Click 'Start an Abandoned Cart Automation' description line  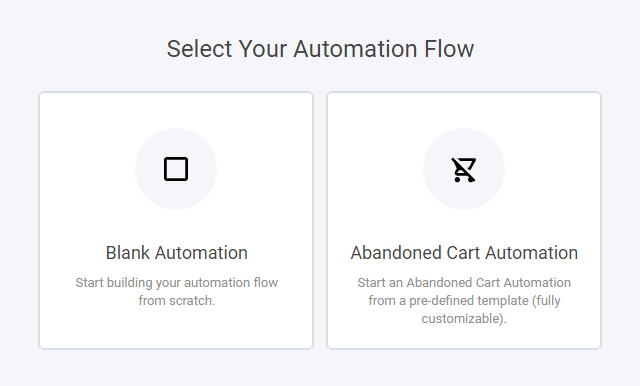pos(464,282)
